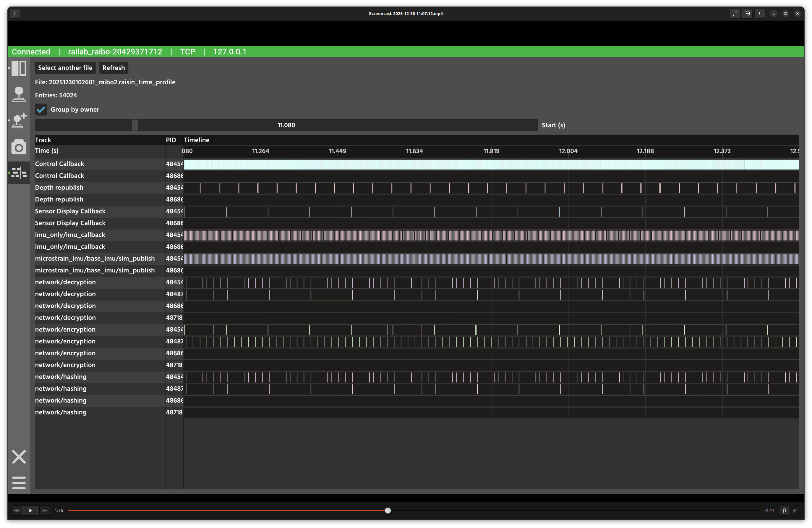The image size is (812, 528).
Task: Enter fullscreen in video player header
Action: [x=735, y=14]
